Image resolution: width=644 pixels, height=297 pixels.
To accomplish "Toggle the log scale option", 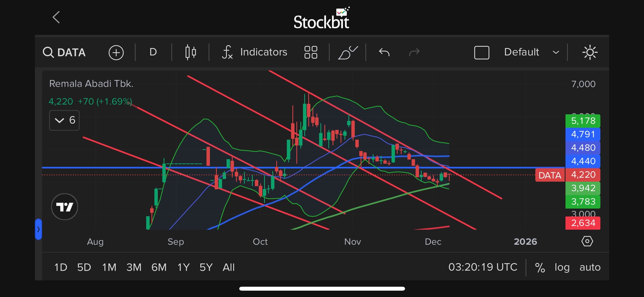I will pos(562,267).
